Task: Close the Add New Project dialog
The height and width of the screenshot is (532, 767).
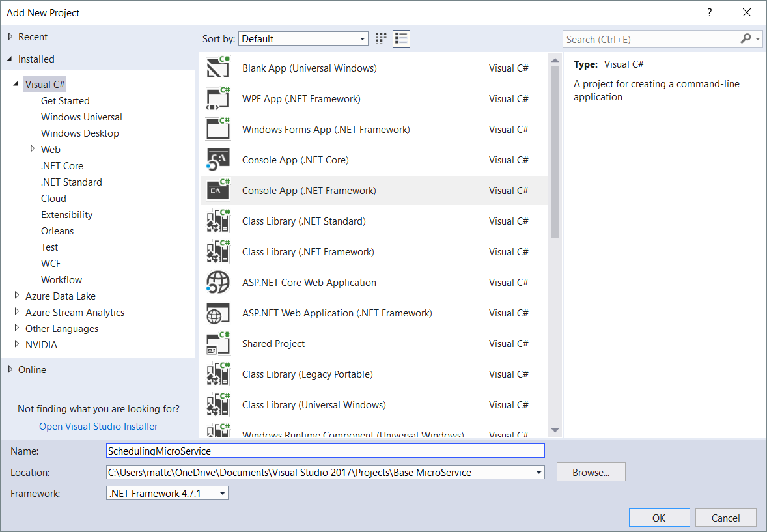Action: click(746, 12)
